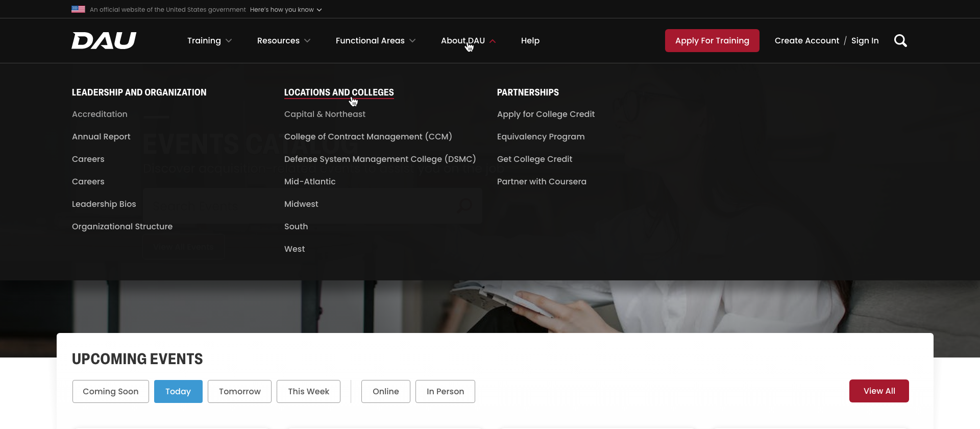Click the Apply For Training button
Viewport: 980px width, 429px height.
712,40
